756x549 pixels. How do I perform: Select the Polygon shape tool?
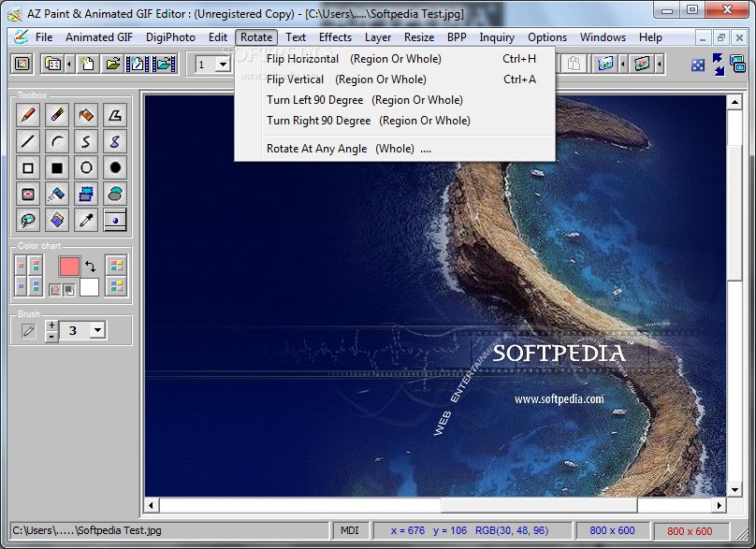115,115
